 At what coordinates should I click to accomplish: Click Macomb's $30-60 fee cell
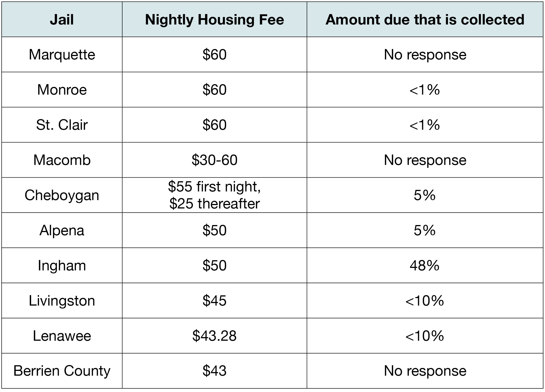[214, 160]
